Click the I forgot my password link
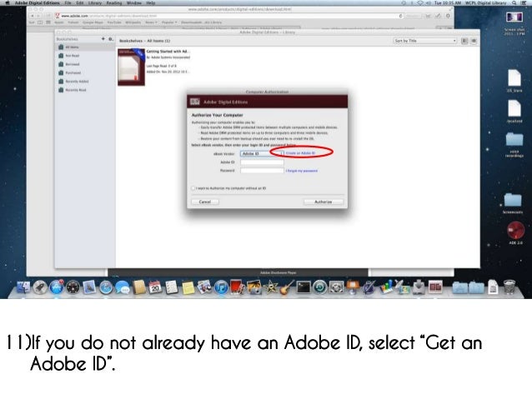 click(x=302, y=171)
